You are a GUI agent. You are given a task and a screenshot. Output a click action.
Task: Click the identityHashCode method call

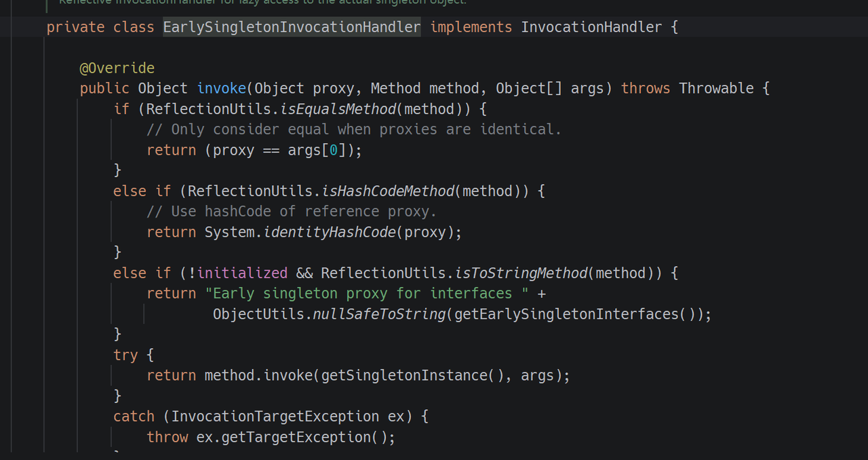(x=330, y=232)
